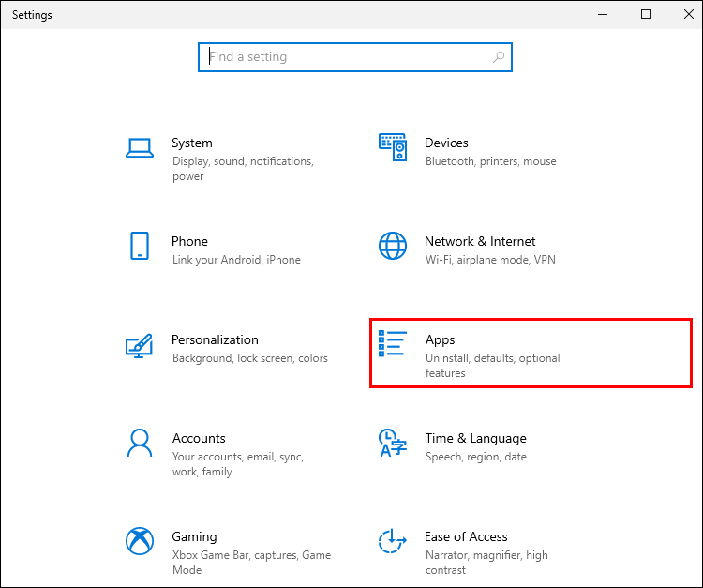Focus the Find a setting search field
Screen dimensions: 703x588
[x=355, y=57]
